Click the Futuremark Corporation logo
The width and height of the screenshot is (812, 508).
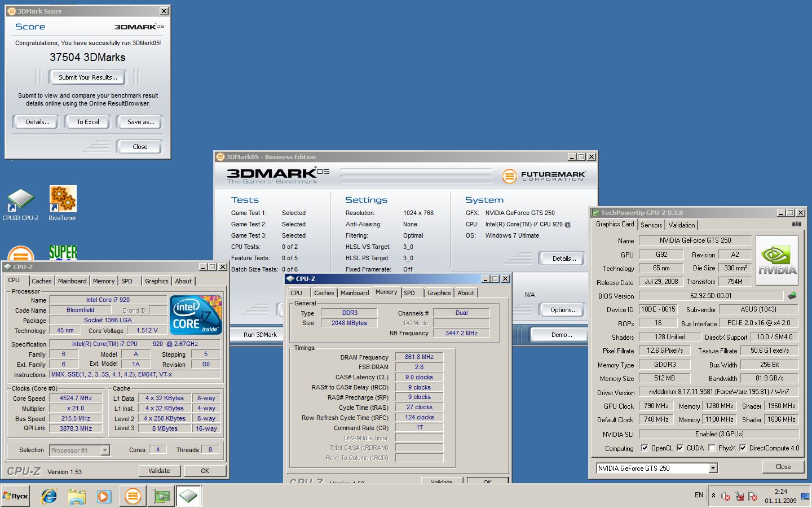[544, 176]
